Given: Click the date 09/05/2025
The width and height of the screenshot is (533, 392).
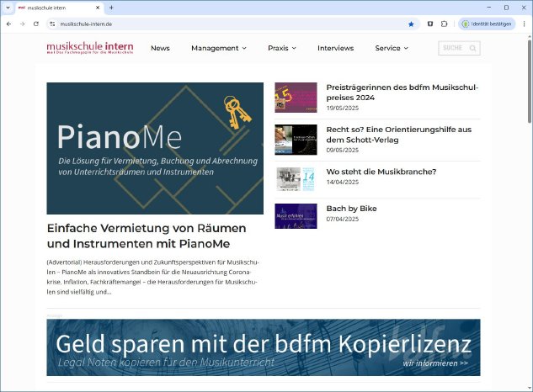Looking at the screenshot, I should click(x=343, y=150).
